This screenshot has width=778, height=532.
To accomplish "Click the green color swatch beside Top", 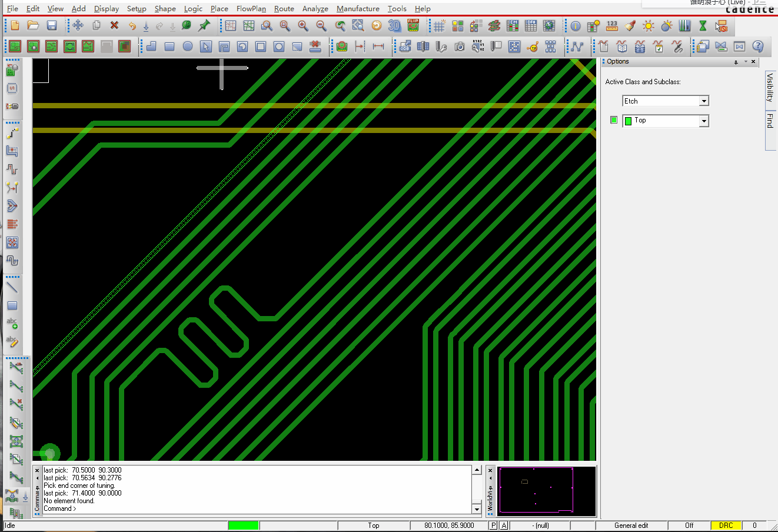I will pos(614,120).
